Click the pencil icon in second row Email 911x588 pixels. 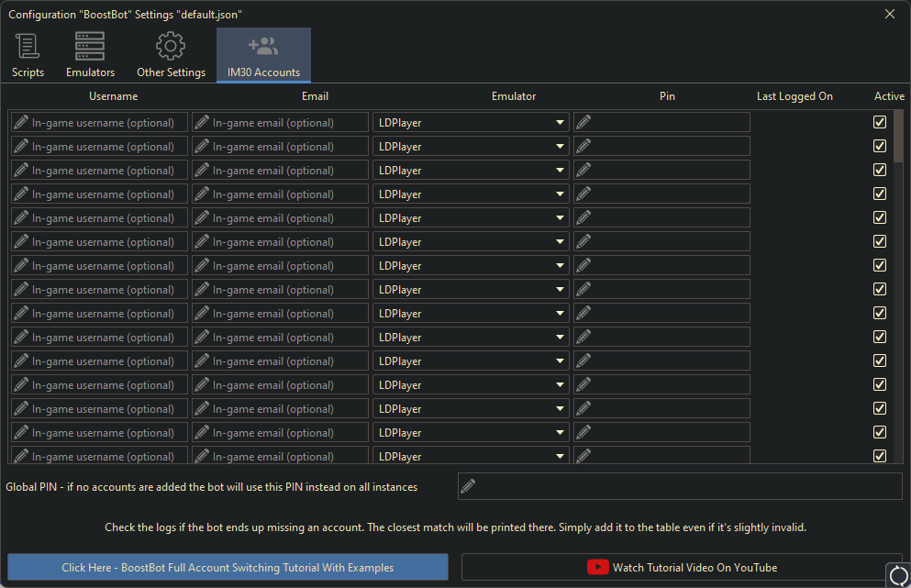click(x=202, y=146)
